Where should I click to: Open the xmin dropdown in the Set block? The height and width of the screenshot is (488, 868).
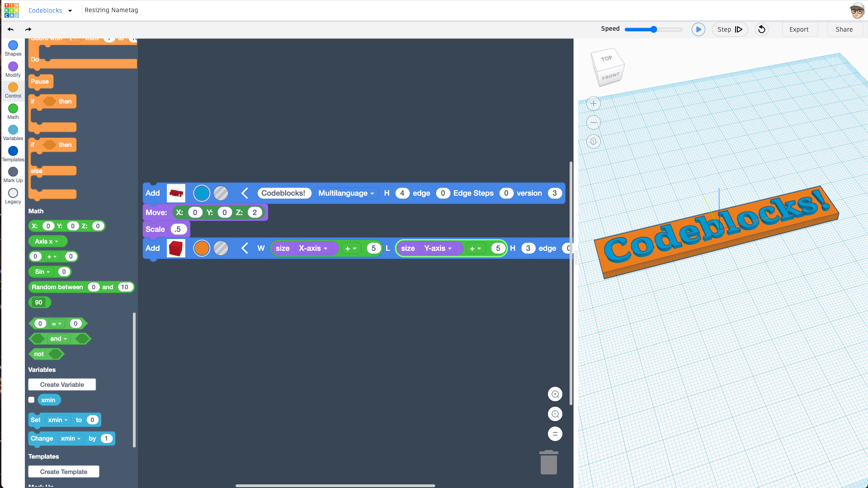tap(57, 420)
